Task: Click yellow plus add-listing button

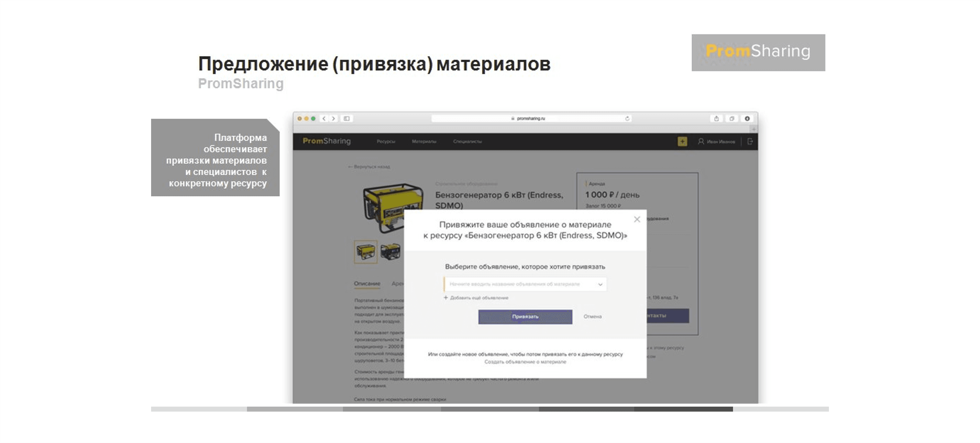Action: tap(682, 142)
